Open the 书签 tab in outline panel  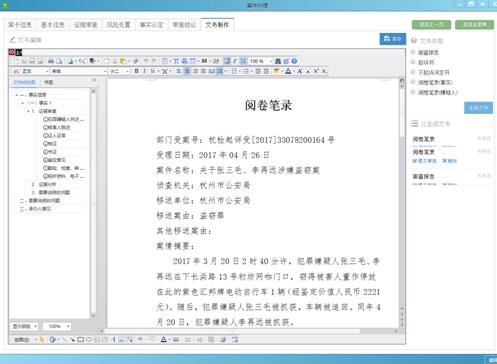point(49,82)
